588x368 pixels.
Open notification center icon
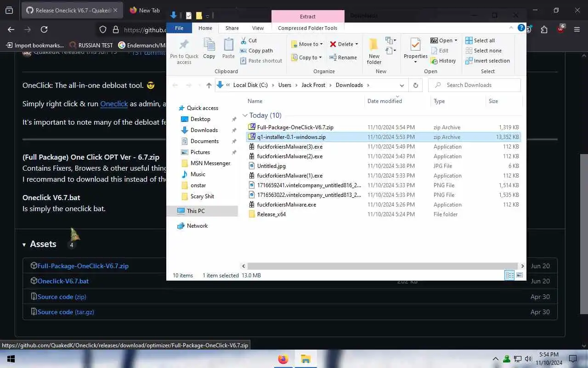tap(573, 359)
